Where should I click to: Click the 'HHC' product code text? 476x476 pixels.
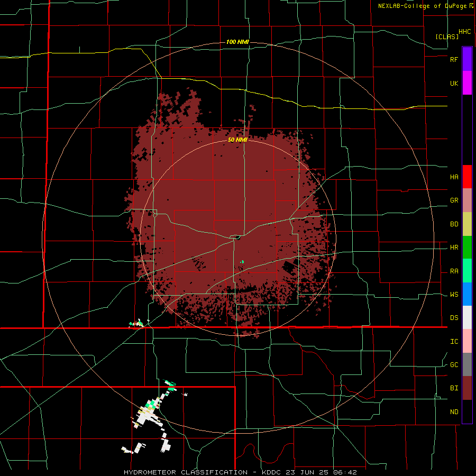coord(465,32)
